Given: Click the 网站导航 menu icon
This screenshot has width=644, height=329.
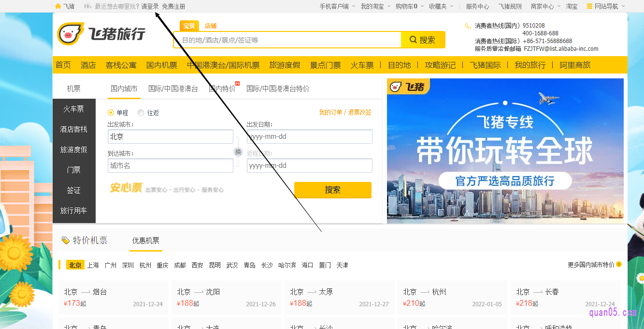Looking at the screenshot, I should [x=589, y=6].
